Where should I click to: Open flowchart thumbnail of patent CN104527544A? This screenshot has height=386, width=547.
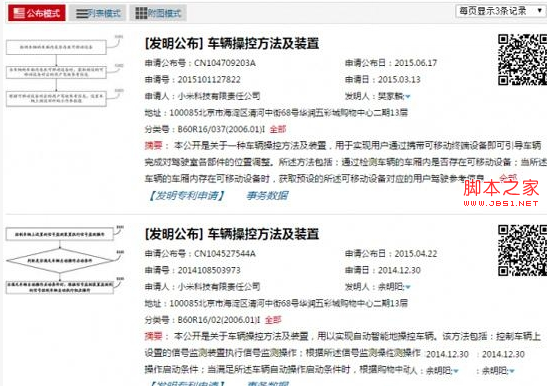pos(65,260)
